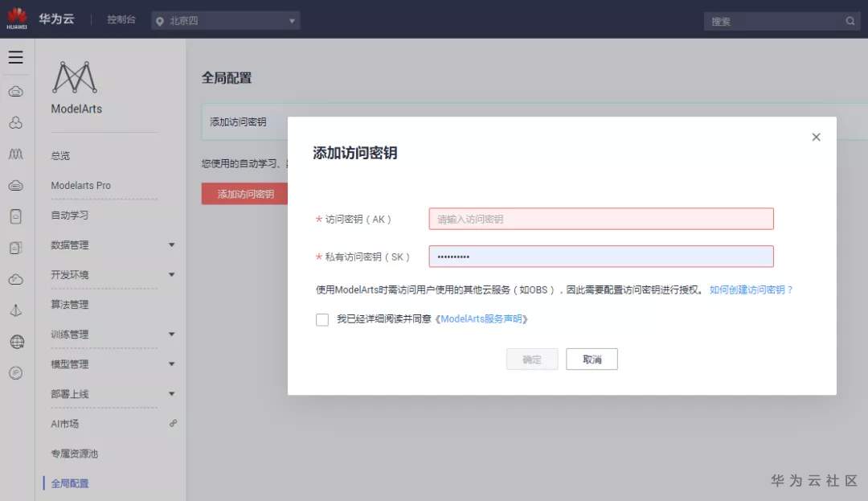Image resolution: width=868 pixels, height=501 pixels.
Task: Expand the 部署上线 menu arrow
Action: click(172, 393)
